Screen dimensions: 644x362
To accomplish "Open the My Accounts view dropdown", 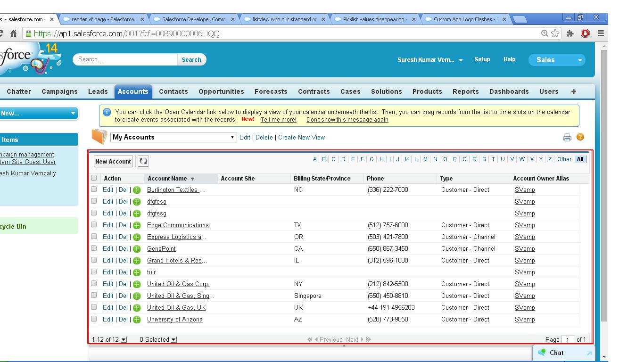I will point(173,137).
